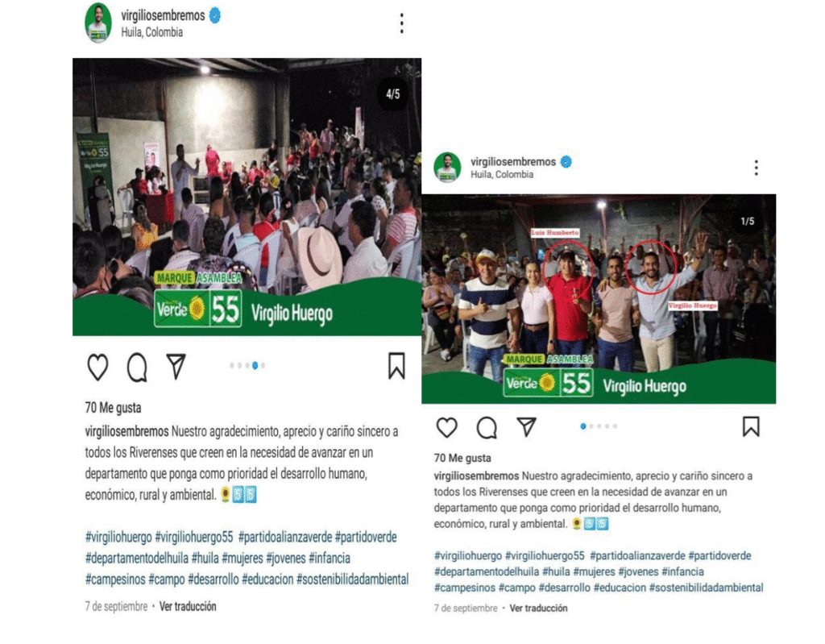Open virgiliosembremos profile picture on left post
Screen dimensions: 825x644
97,23
